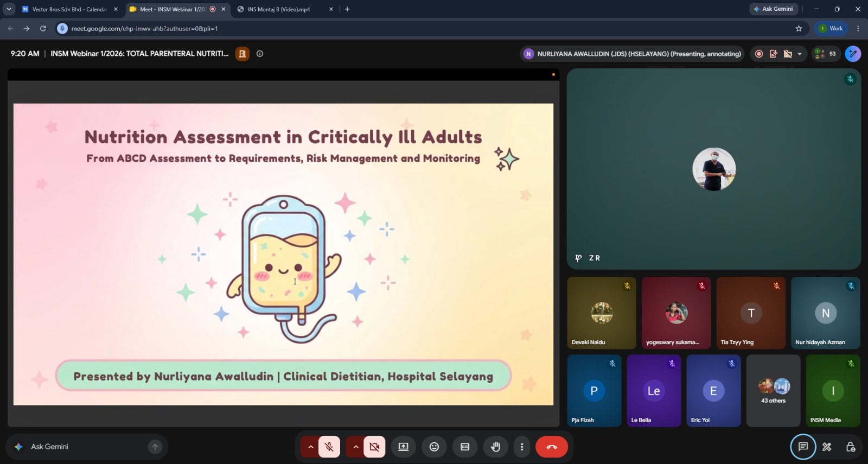Leave the call with the red button

point(552,447)
